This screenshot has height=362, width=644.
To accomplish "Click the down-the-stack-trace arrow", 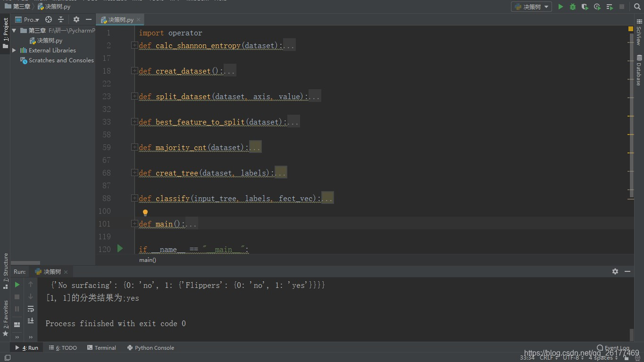I will point(31,296).
